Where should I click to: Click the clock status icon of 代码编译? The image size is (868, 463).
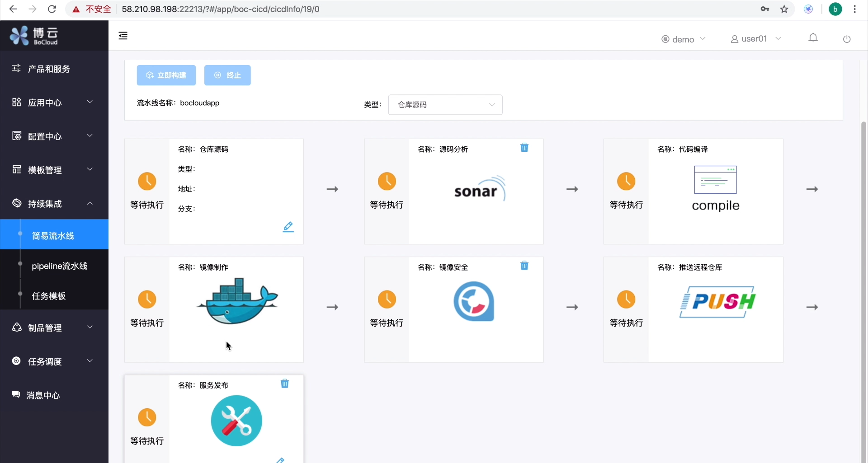tap(626, 181)
